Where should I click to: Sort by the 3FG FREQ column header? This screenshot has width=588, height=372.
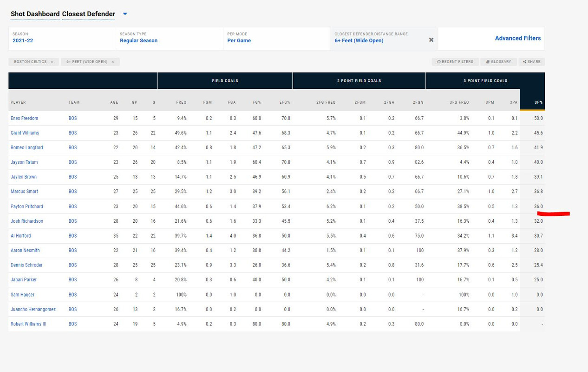459,102
